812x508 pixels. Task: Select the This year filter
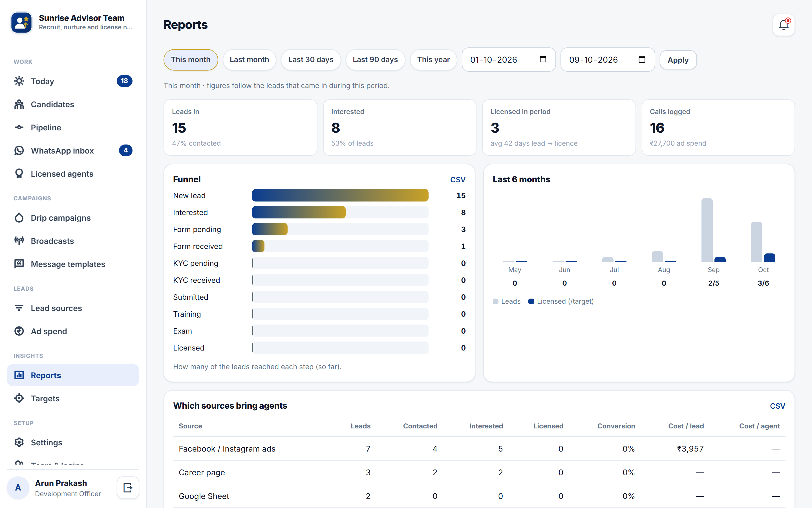(433, 60)
